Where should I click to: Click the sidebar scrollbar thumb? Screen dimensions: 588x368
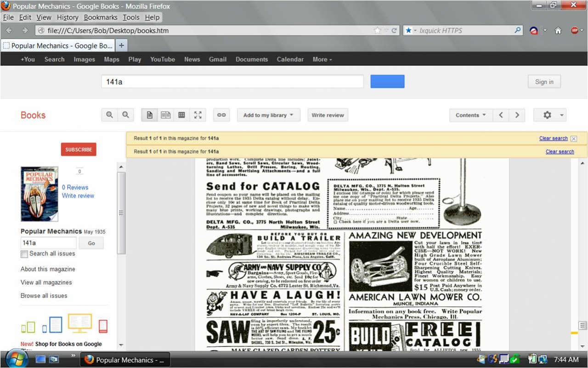121,213
